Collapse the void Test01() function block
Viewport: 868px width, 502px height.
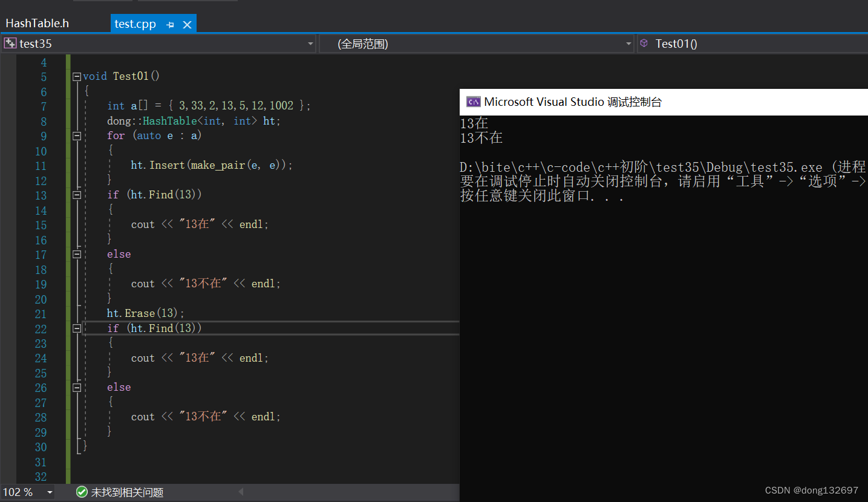(77, 77)
